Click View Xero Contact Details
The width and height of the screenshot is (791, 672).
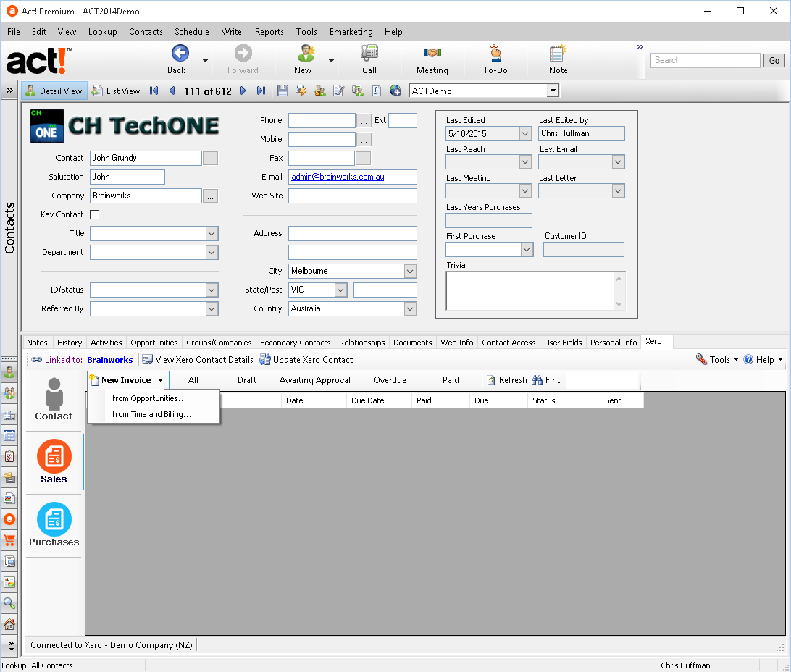click(x=198, y=360)
